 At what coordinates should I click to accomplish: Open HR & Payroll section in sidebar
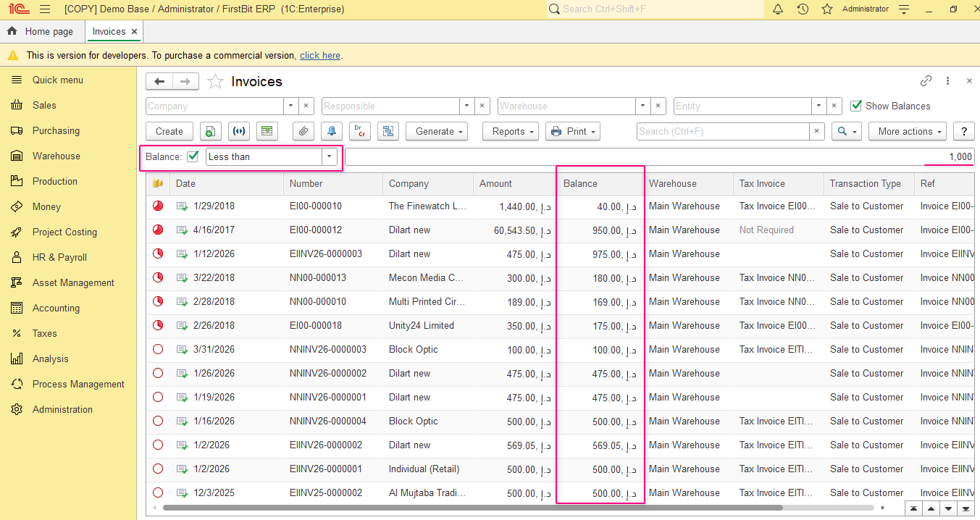coord(59,257)
